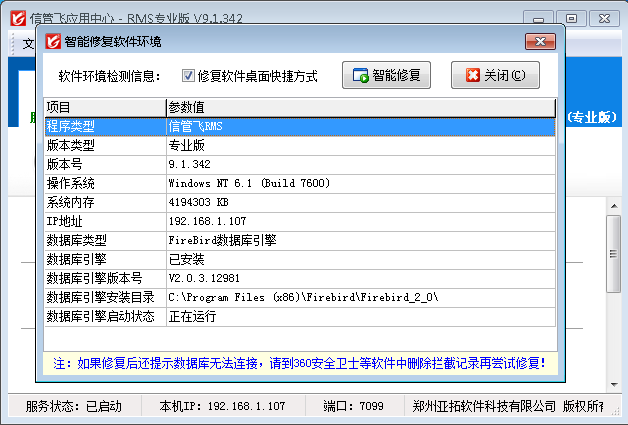Screen dimensions: 628x425
Task: Click the green repair icon on 智能修复 button
Action: coord(361,76)
